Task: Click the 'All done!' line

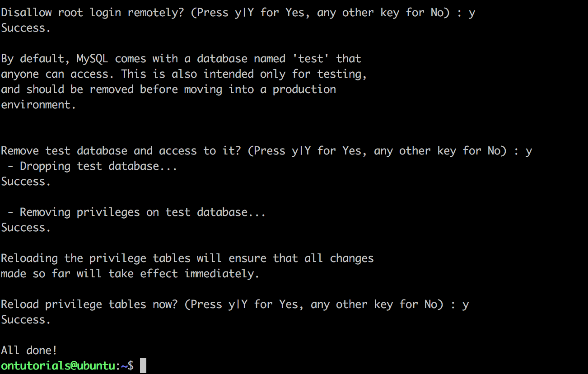Action: (x=29, y=350)
